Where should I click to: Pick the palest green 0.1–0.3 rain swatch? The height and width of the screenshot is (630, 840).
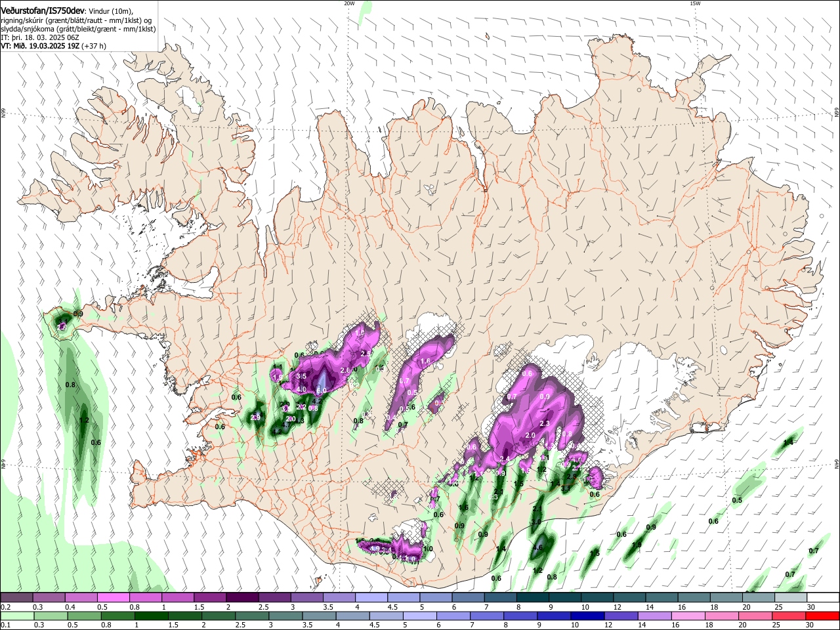tap(17, 616)
